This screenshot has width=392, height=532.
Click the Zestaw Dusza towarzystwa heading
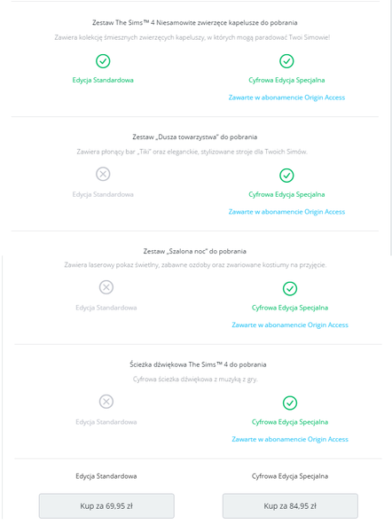195,137
